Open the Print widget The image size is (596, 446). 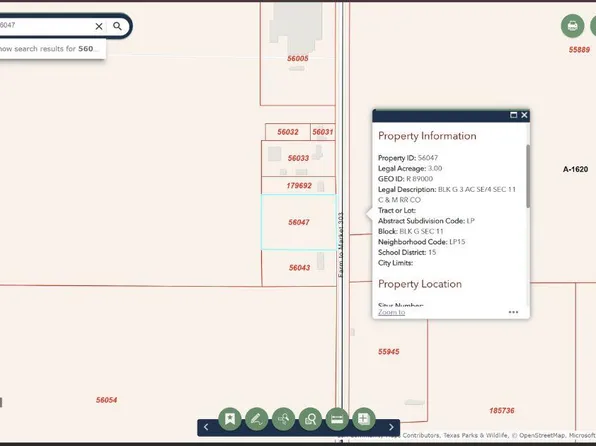pyautogui.click(x=572, y=26)
